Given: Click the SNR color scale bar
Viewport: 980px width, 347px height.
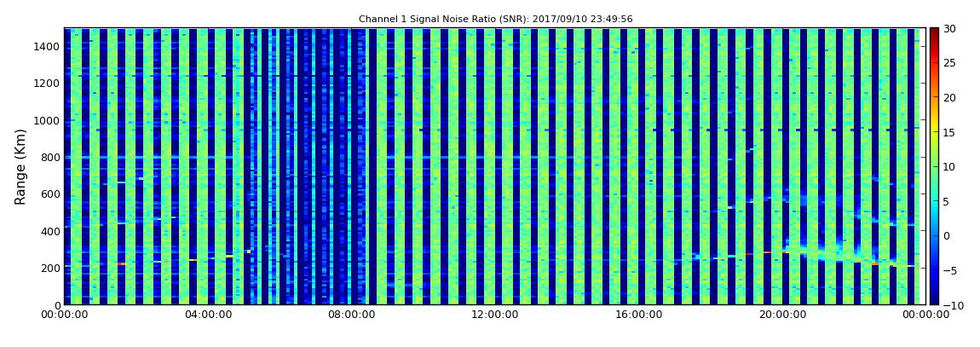Looking at the screenshot, I should (x=934, y=166).
